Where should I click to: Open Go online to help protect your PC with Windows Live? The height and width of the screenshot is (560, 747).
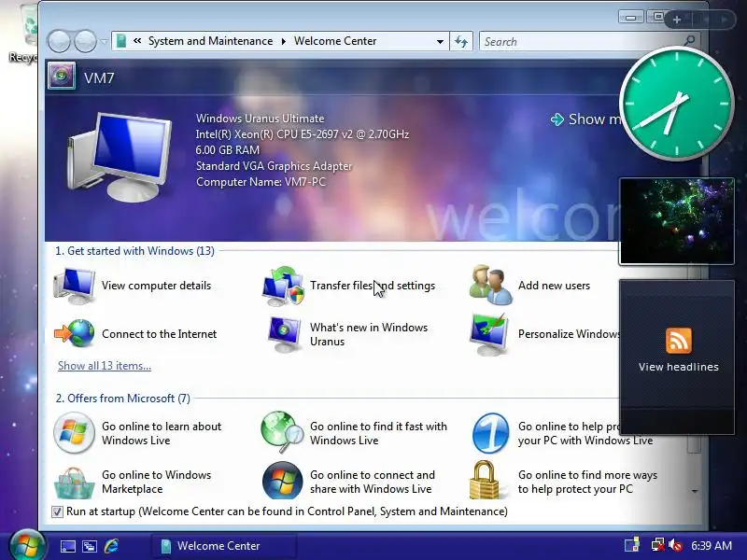[x=562, y=433]
